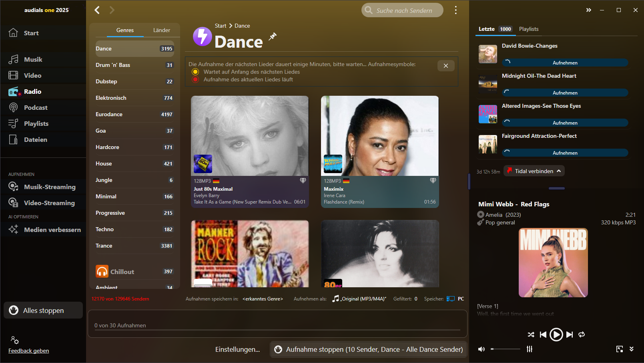Pin the Dance genre
The height and width of the screenshot is (363, 644).
(x=273, y=36)
